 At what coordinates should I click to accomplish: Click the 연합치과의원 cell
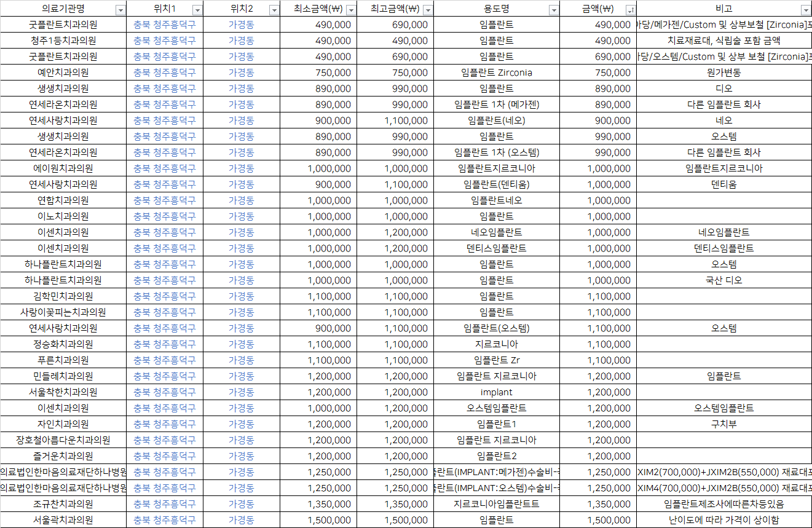tap(63, 200)
